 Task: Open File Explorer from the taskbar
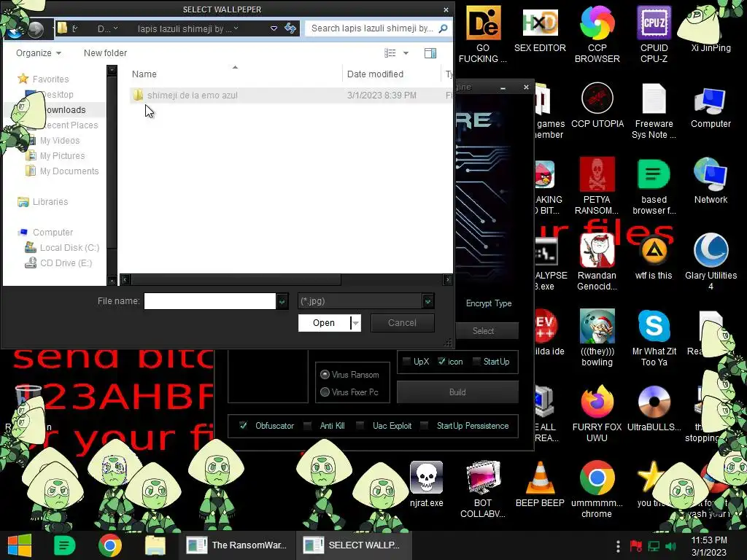(155, 545)
